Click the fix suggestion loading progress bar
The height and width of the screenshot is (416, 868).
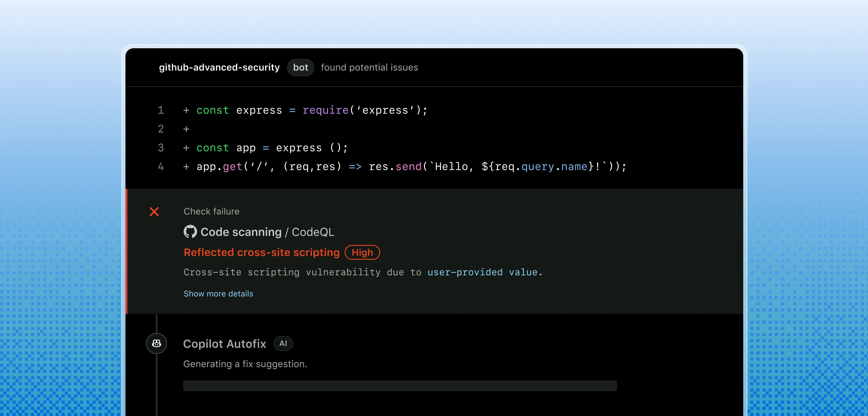(x=400, y=386)
